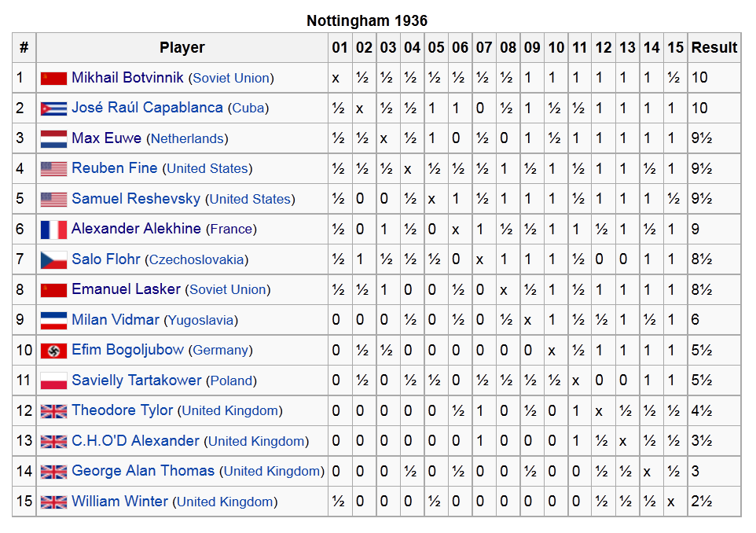Click the Czechoslovakia country link
The width and height of the screenshot is (756, 533).
coord(196,259)
